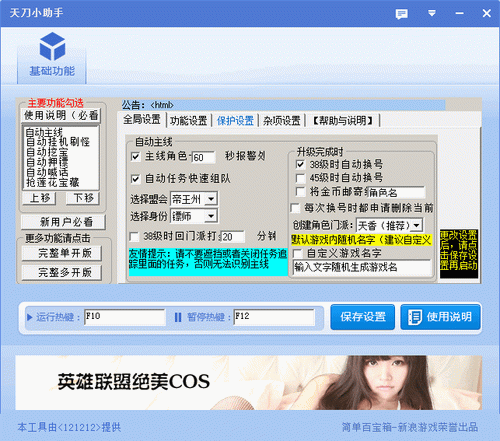This screenshot has width=500, height=441.
Task: Enable 45级时自动换号 option
Action: [300, 178]
